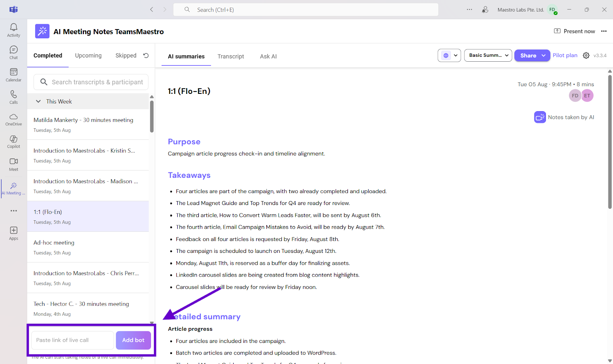This screenshot has height=364, width=613.
Task: Open Copilot in the sidebar
Action: tap(13, 142)
